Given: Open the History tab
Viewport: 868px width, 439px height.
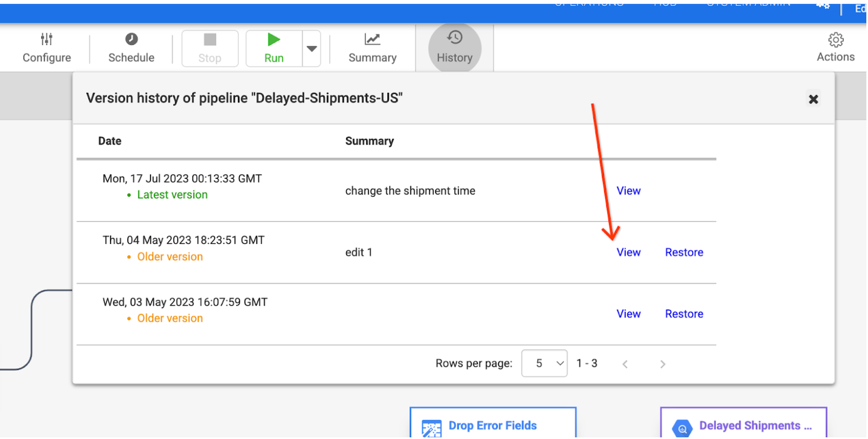Looking at the screenshot, I should click(x=455, y=48).
